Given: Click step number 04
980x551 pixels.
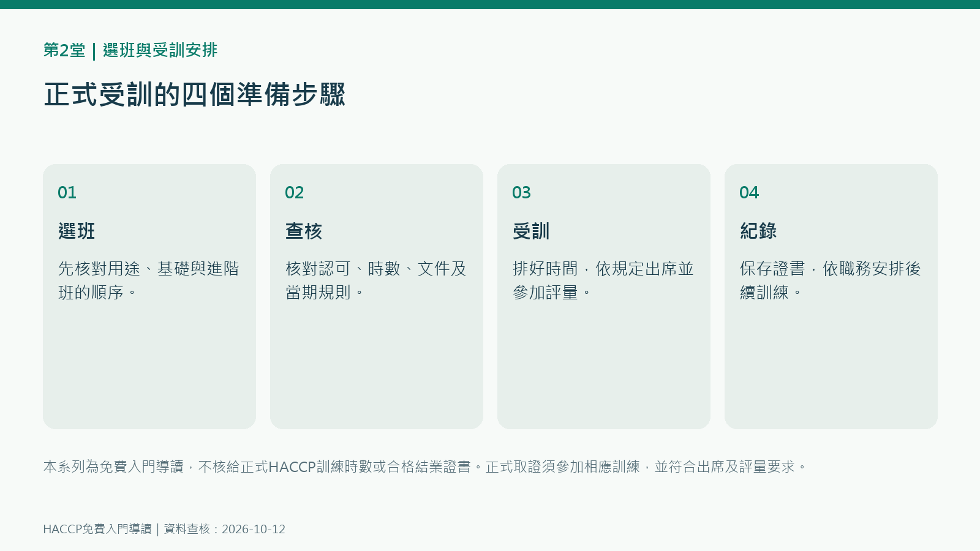Looking at the screenshot, I should pos(749,193).
